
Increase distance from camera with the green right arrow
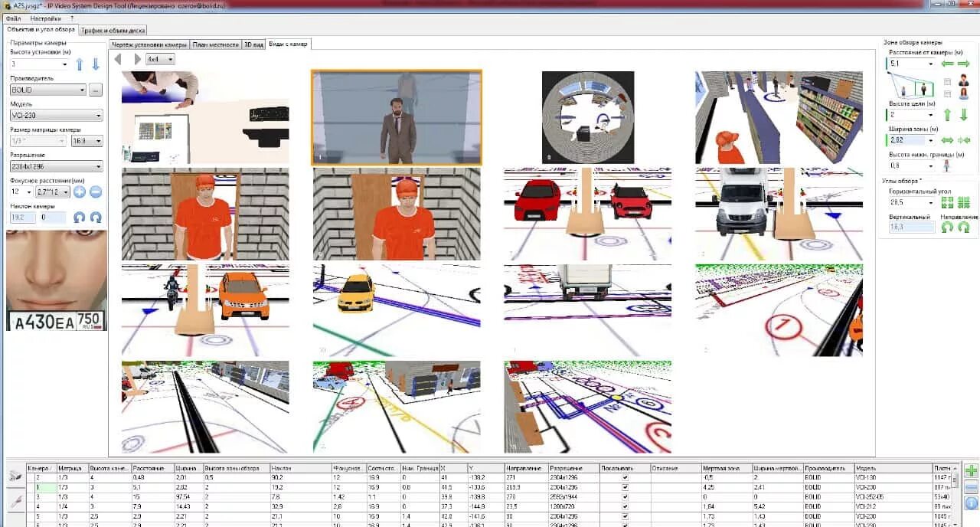[x=964, y=64]
